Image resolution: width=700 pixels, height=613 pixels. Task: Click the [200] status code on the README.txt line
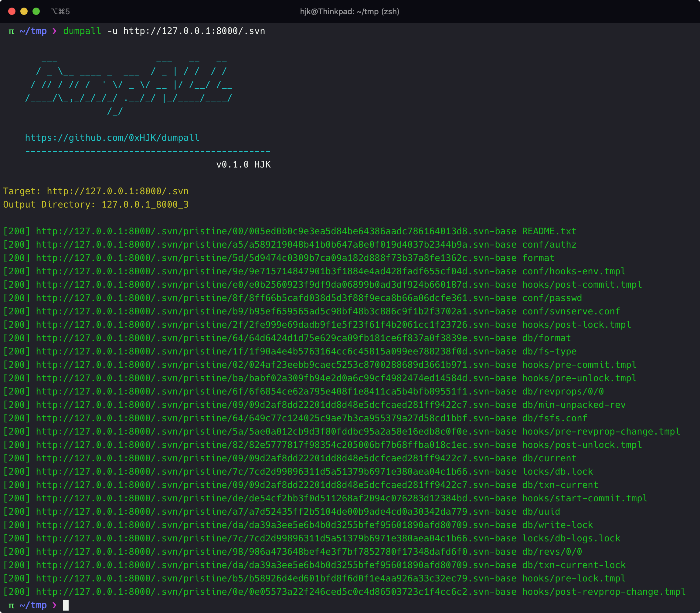[16, 231]
